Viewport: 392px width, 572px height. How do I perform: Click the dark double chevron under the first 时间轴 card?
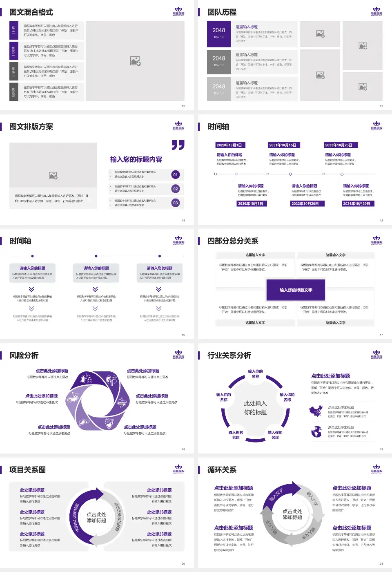coord(31,289)
